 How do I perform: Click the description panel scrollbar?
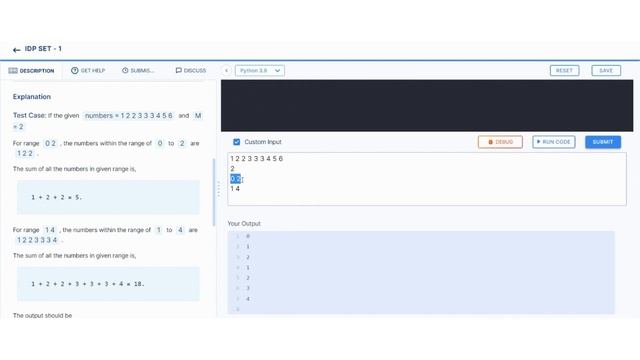[213, 192]
